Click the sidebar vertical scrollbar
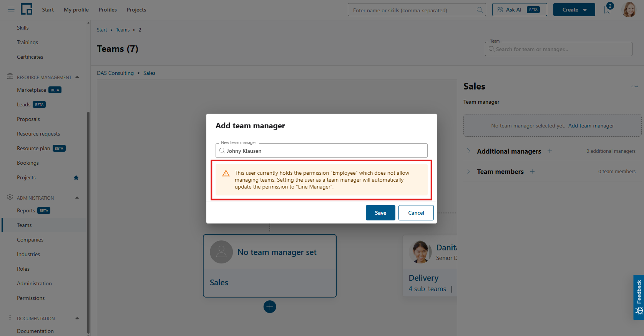644x336 pixels. (x=88, y=223)
